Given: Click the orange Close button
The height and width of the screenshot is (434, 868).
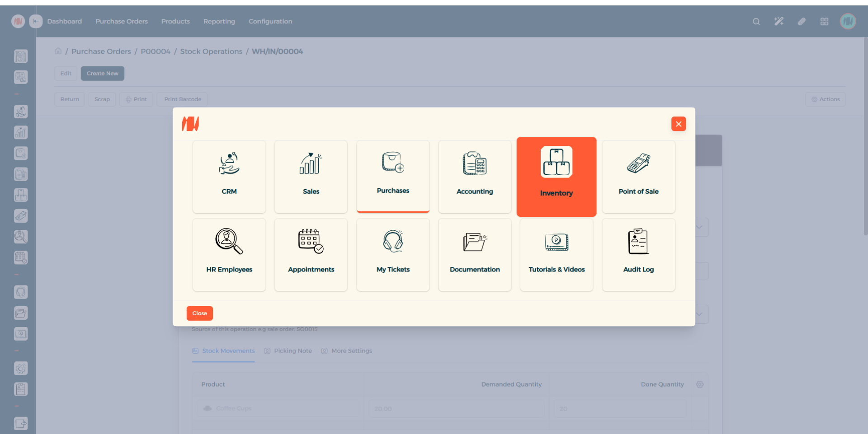Looking at the screenshot, I should tap(199, 313).
